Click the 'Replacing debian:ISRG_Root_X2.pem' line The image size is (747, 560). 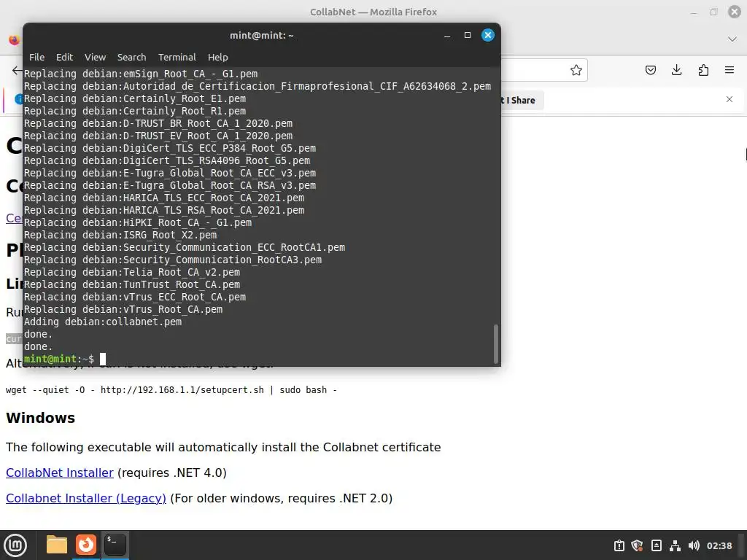[120, 236]
